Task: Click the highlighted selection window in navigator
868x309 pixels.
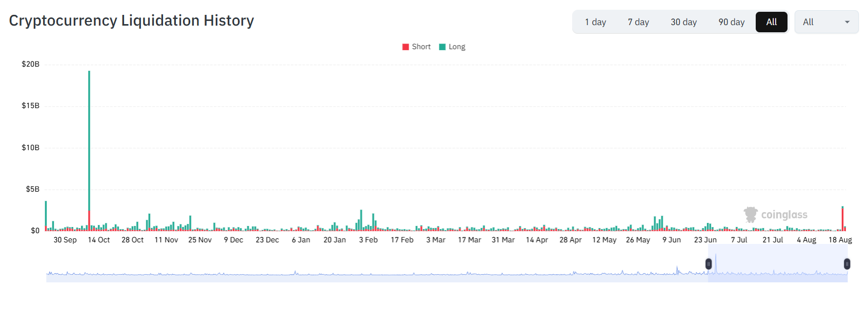Action: click(778, 263)
